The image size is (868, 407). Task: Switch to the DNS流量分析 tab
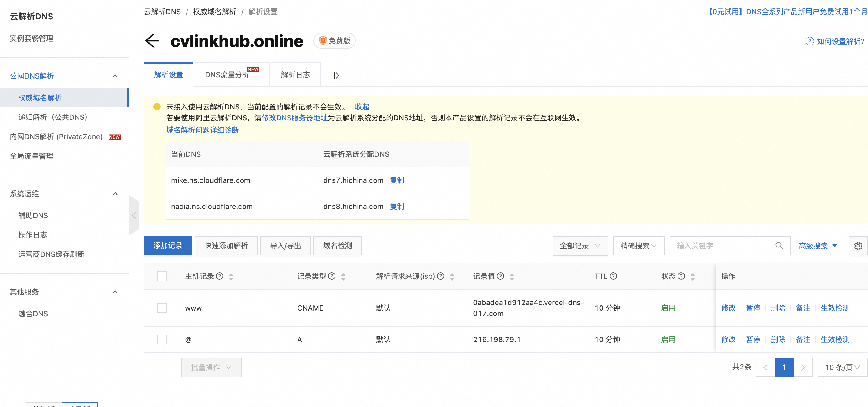227,75
